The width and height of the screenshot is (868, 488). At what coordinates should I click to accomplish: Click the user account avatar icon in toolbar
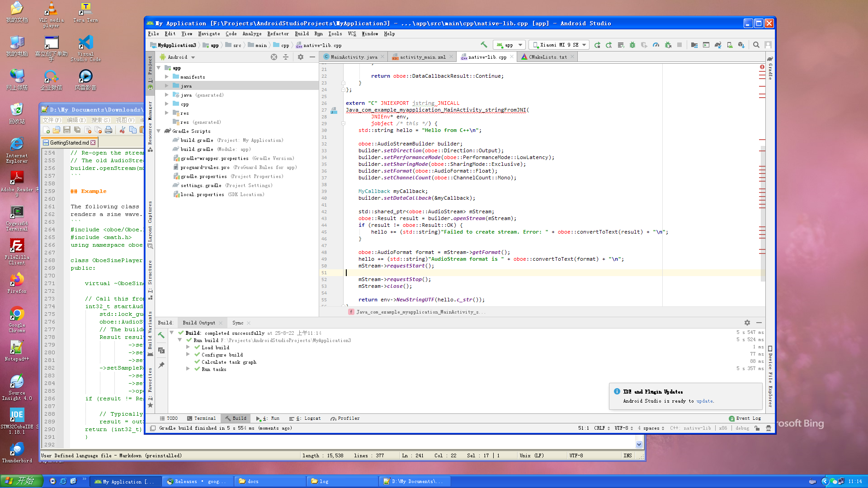click(768, 45)
